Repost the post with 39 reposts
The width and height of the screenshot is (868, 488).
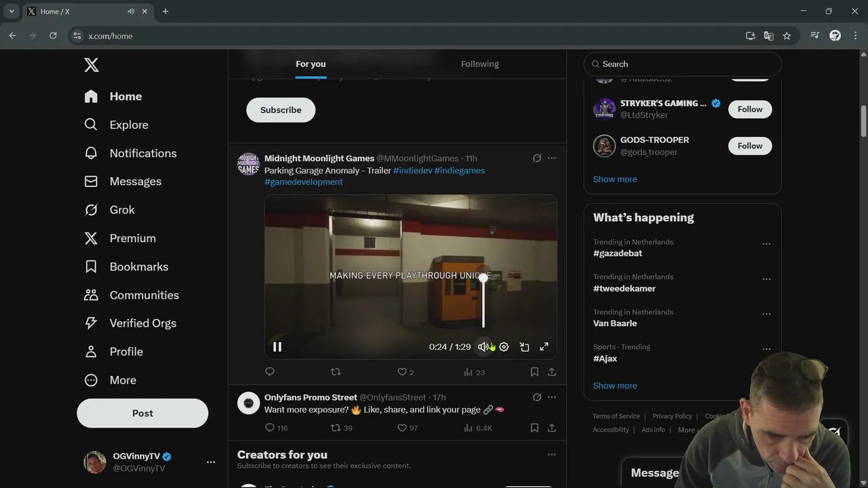tap(341, 428)
